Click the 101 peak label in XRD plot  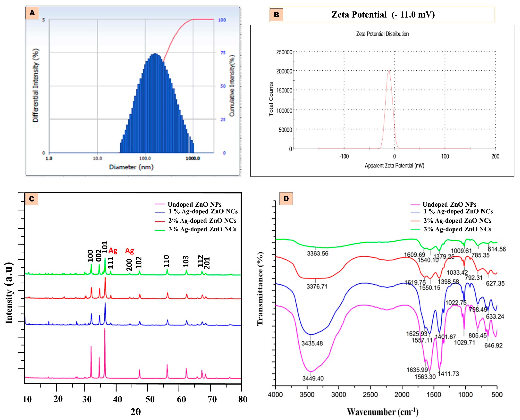pyautogui.click(x=105, y=247)
